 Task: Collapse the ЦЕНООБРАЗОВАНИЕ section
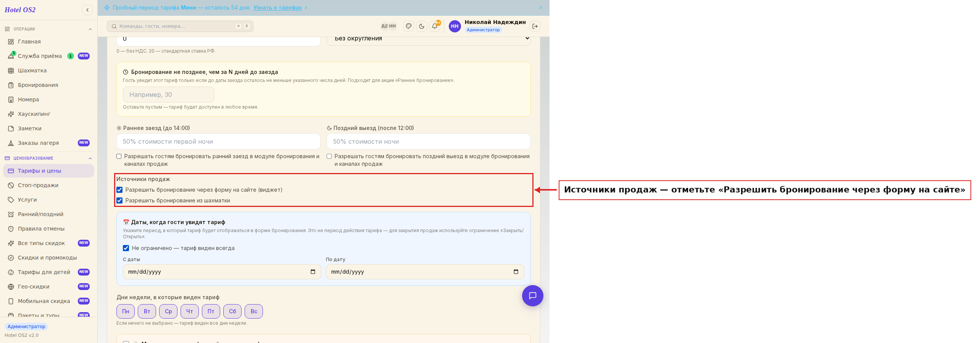point(90,158)
